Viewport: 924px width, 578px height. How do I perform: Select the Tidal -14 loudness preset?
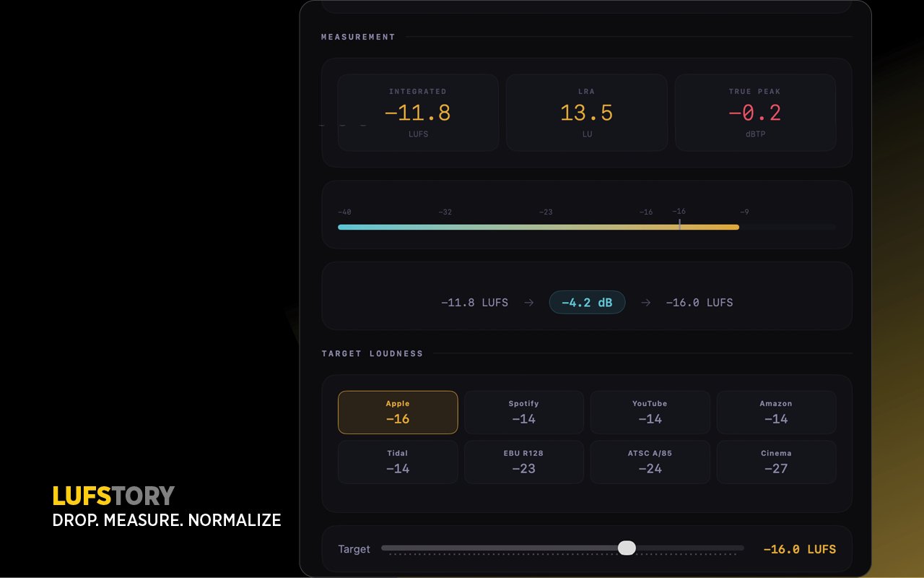point(397,462)
